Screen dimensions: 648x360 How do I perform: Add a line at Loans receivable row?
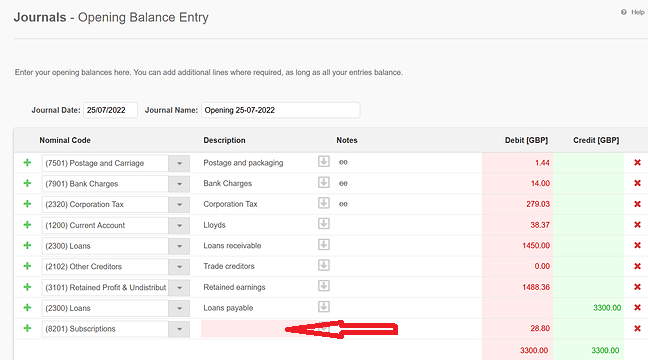point(27,246)
